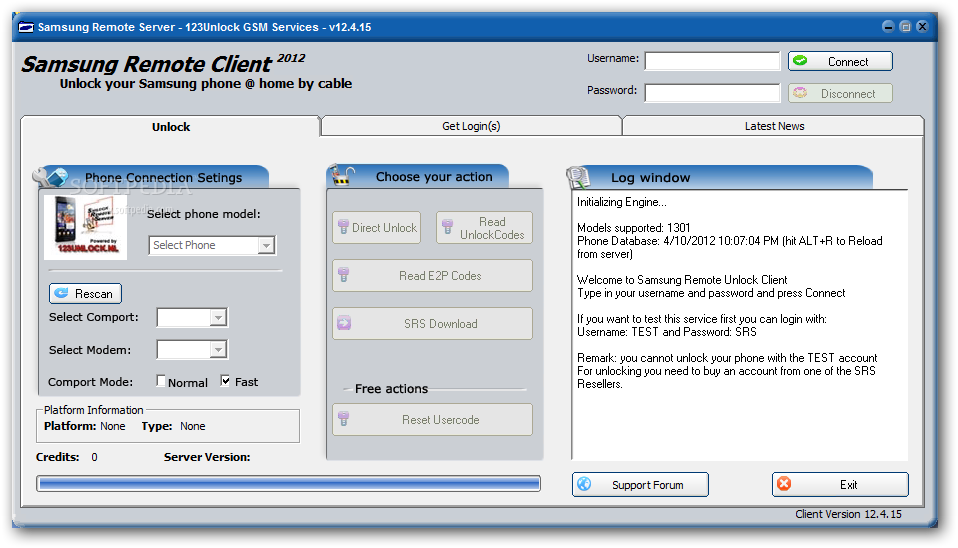958x548 pixels.
Task: Click the SRS Download arrow icon
Action: pyautogui.click(x=344, y=323)
